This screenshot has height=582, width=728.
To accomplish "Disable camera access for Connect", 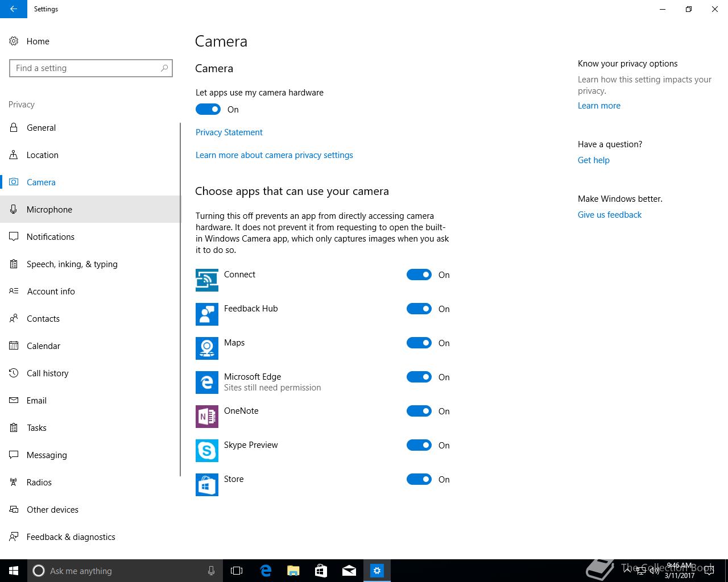I will coord(419,275).
